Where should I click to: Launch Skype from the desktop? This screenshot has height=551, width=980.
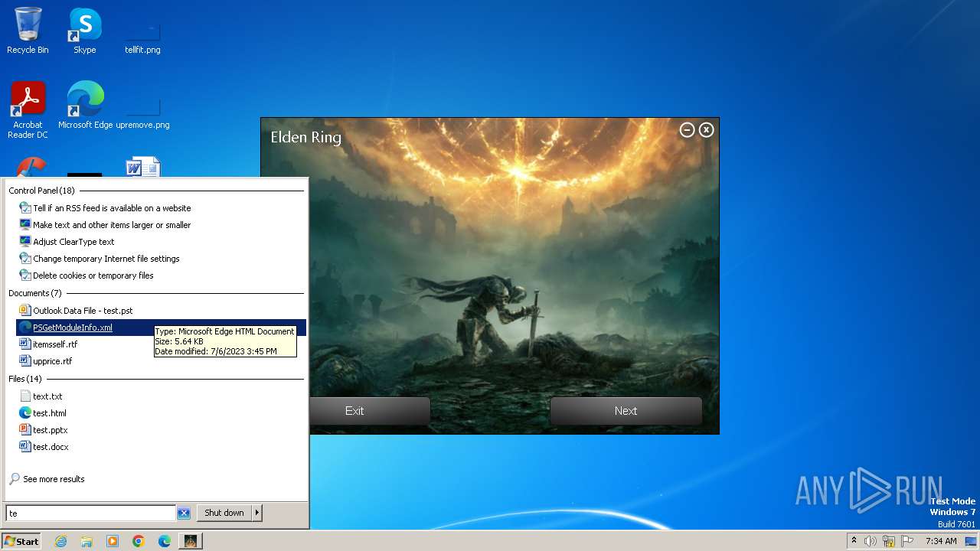point(84,31)
